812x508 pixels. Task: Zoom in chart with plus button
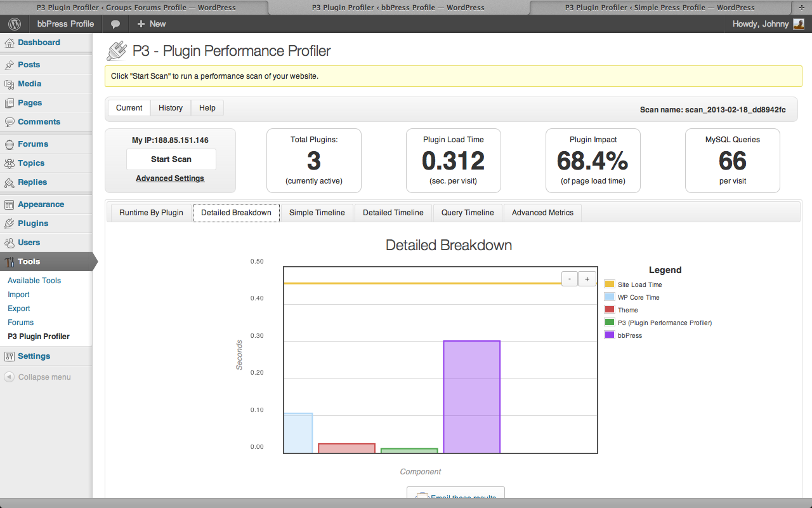(x=587, y=278)
